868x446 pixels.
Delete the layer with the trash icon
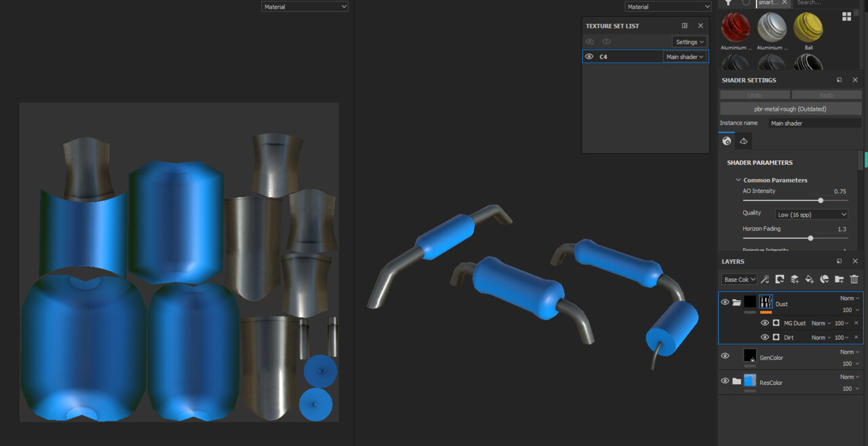pos(854,279)
